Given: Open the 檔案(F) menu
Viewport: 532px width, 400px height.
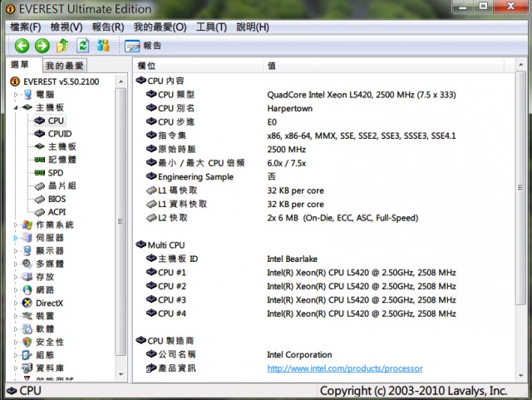Looking at the screenshot, I should 26,27.
